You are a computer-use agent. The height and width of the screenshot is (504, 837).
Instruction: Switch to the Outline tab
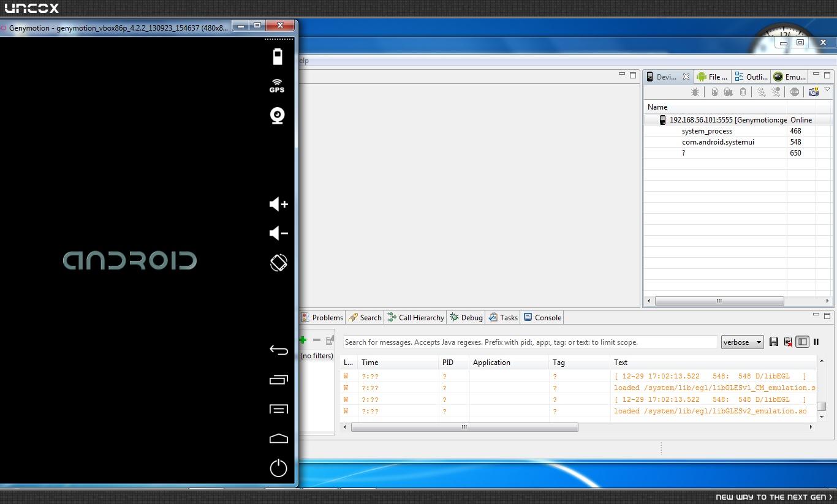tap(751, 77)
